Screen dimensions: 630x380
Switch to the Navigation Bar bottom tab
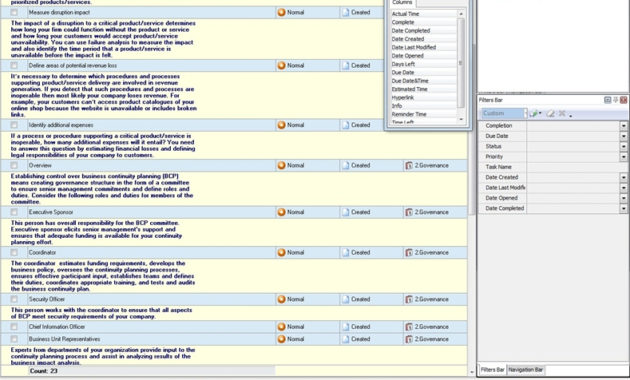pos(526,370)
